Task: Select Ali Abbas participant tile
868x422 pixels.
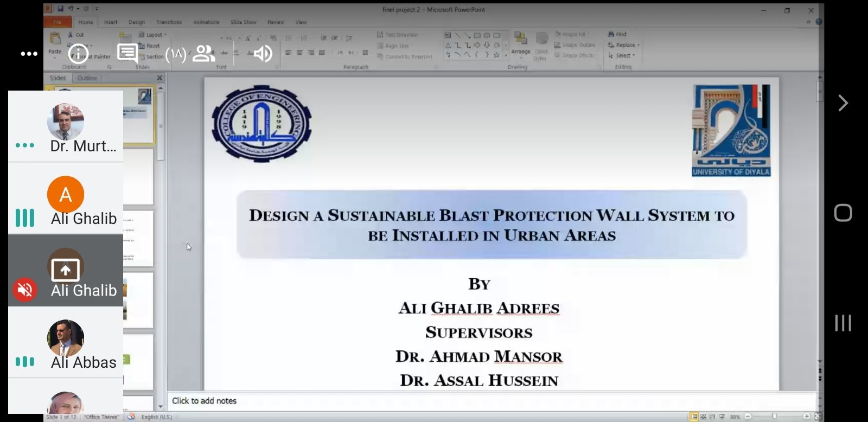Action: 66,342
